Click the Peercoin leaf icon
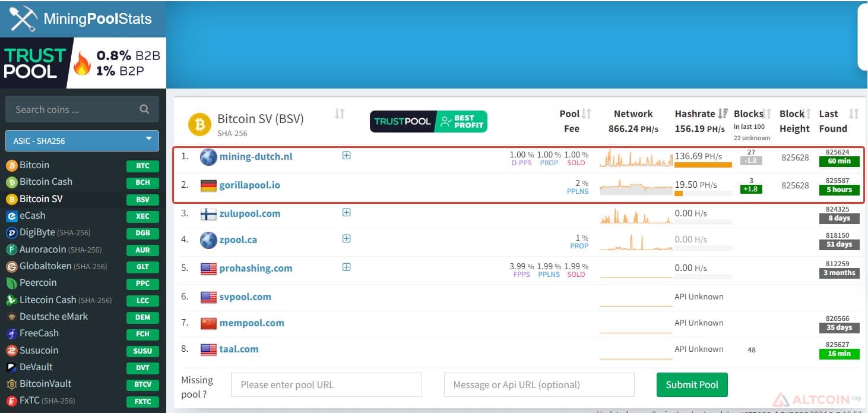The image size is (868, 413). point(11,283)
